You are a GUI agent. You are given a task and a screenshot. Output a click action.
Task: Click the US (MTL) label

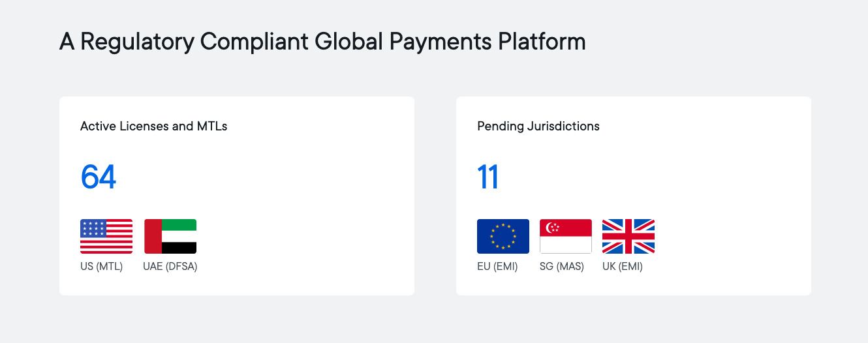pos(101,266)
